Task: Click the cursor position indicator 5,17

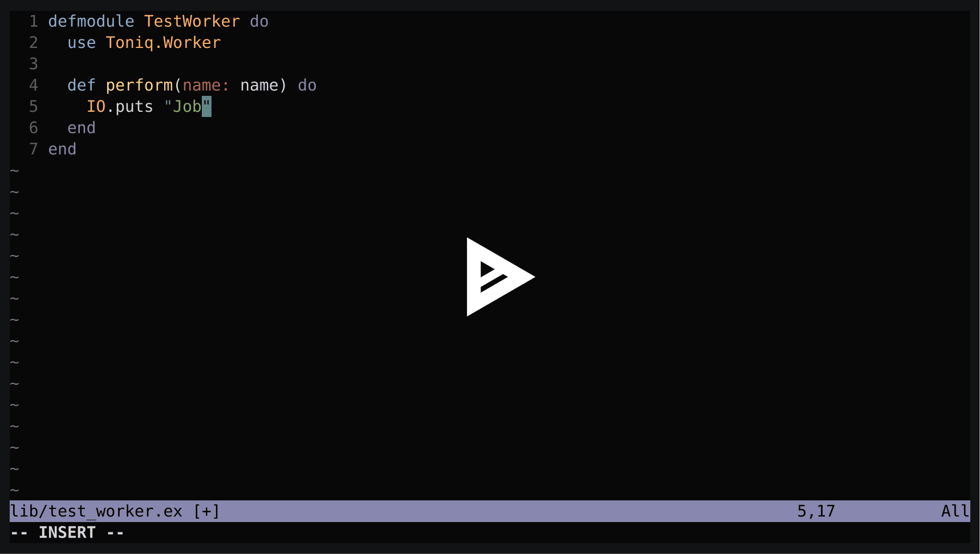Action: click(x=816, y=511)
